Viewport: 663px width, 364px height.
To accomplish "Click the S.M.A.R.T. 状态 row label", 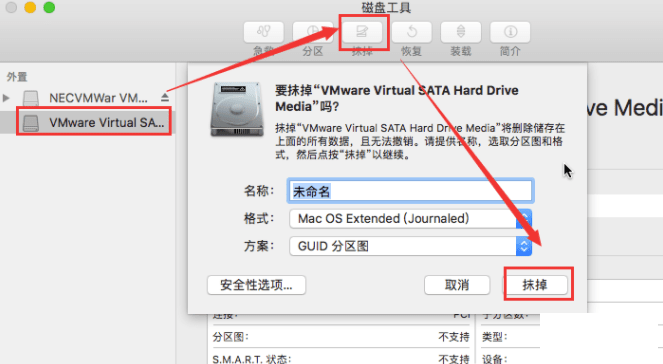I will pyautogui.click(x=251, y=359).
